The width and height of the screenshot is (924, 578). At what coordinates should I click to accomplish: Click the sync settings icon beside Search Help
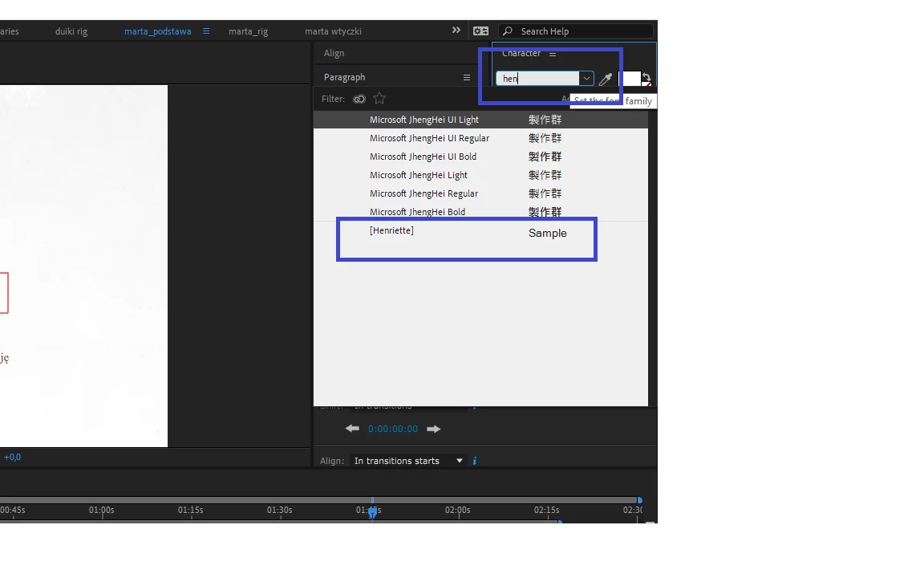click(481, 31)
